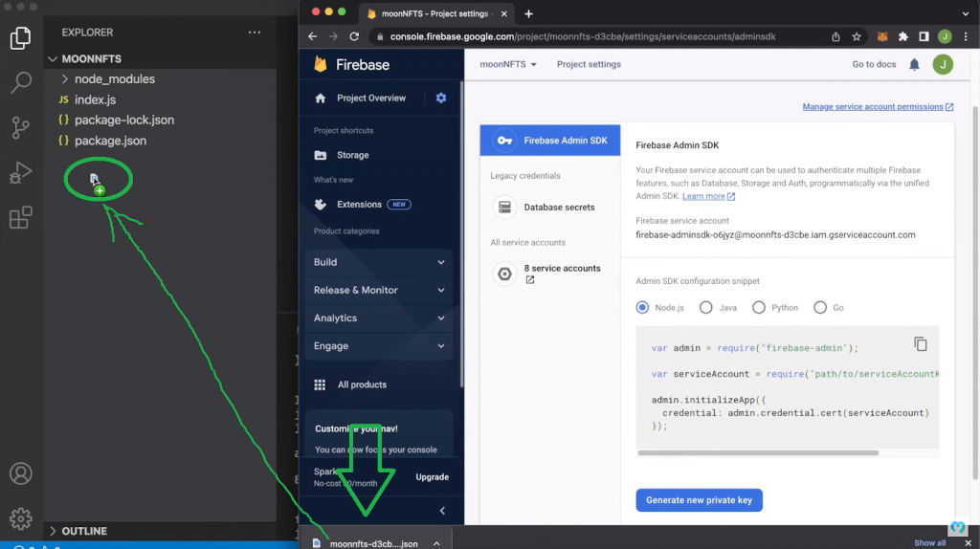Select Node.js radio button

642,307
